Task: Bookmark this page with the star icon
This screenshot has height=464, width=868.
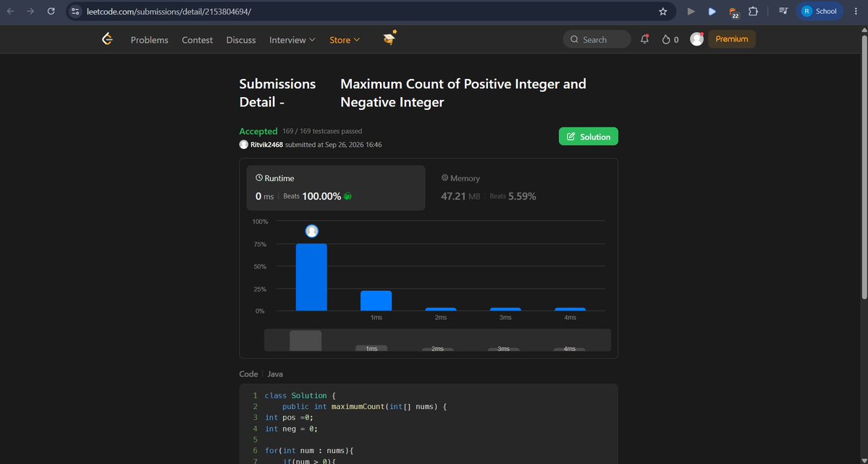Action: [x=662, y=11]
